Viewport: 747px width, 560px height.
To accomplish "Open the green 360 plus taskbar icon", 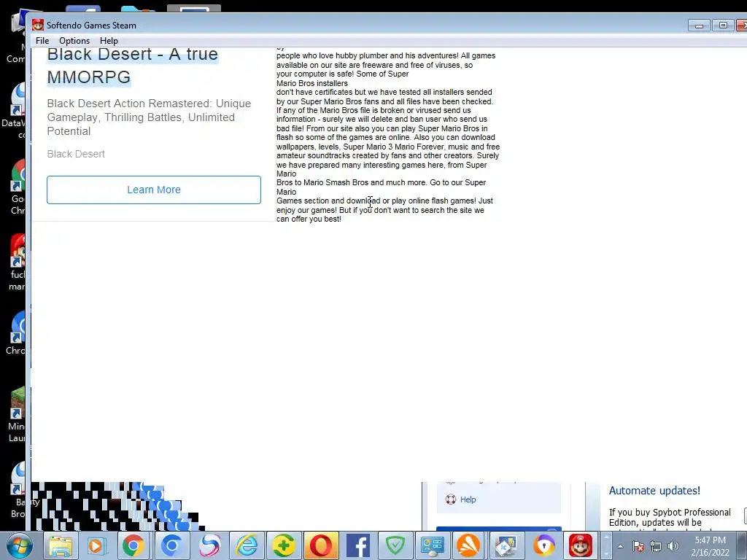I will (284, 545).
